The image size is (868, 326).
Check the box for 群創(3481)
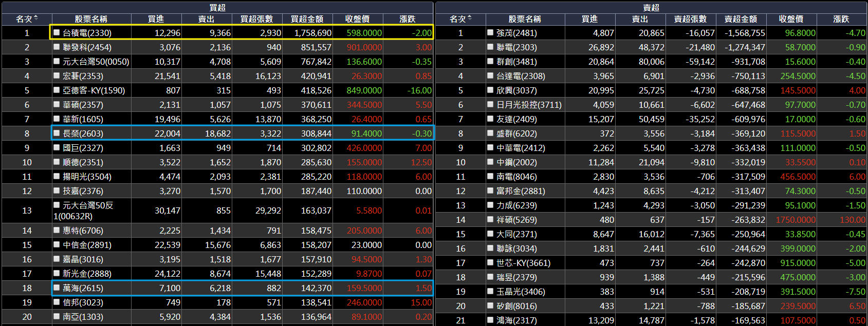[490, 61]
